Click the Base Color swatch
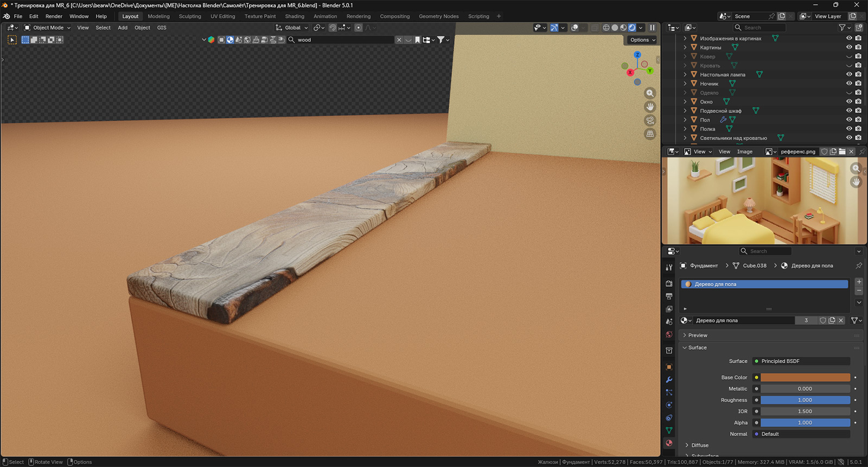The width and height of the screenshot is (868, 467). coord(805,377)
